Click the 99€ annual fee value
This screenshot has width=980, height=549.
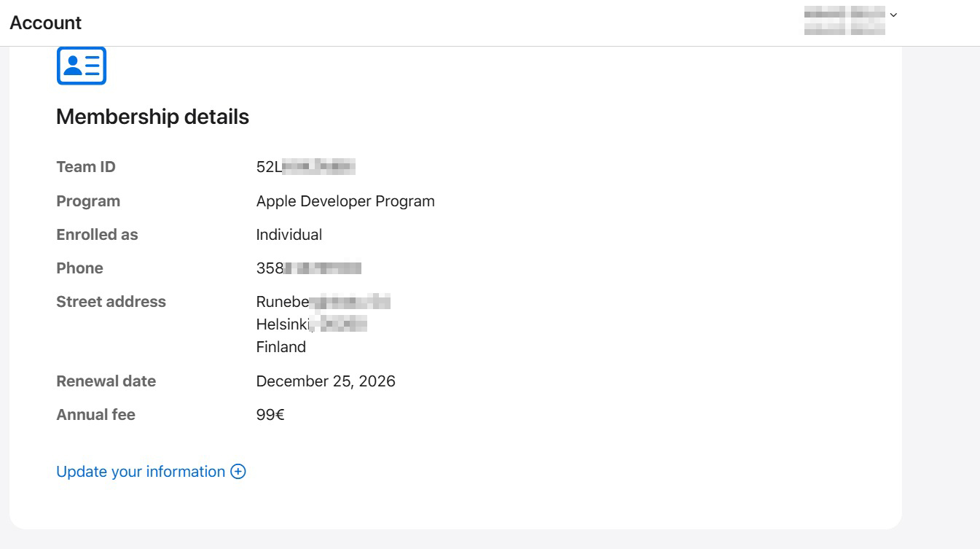coord(270,415)
